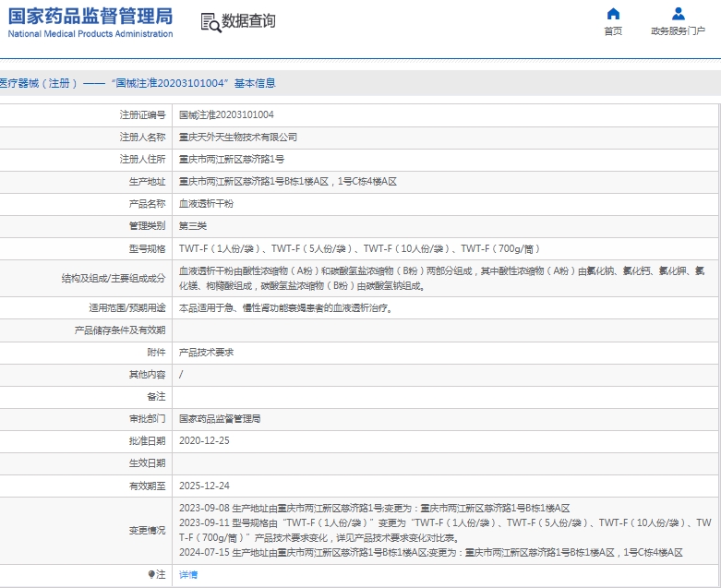Image resolution: width=721 pixels, height=588 pixels.
Task: Click the home house icon
Action: pyautogui.click(x=613, y=14)
